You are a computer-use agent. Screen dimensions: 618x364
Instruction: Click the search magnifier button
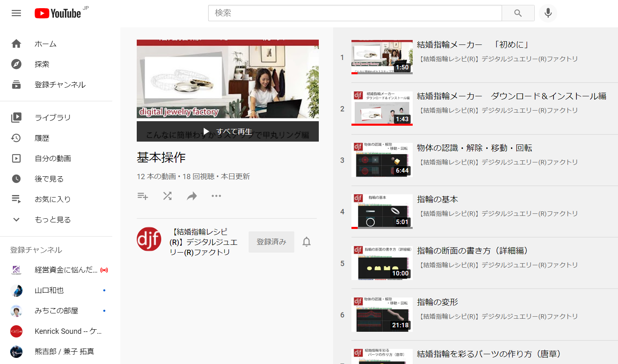click(x=518, y=13)
